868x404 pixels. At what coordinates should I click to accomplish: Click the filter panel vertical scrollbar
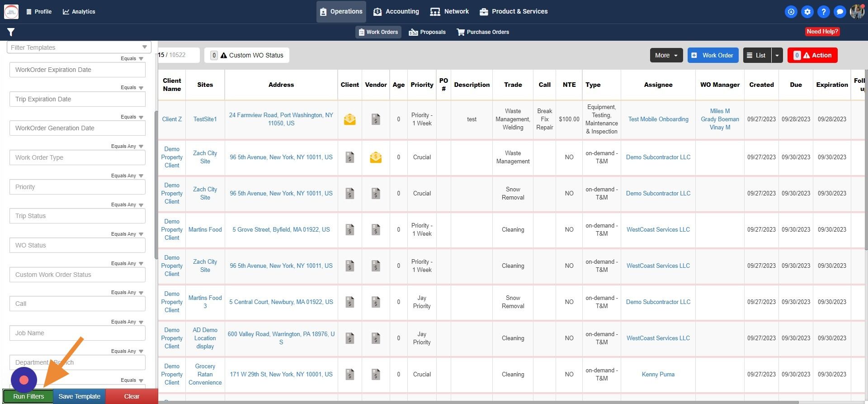tap(156, 185)
